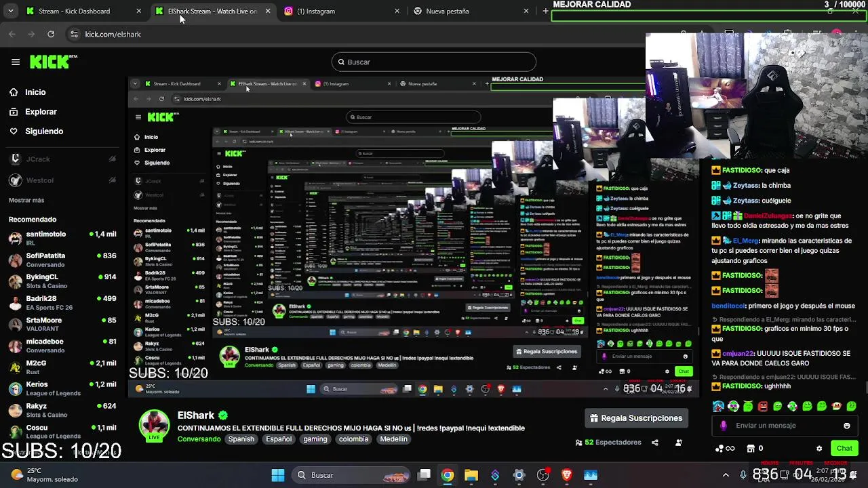Select the Spanish stream tag
This screenshot has height=488, width=868.
(241, 439)
